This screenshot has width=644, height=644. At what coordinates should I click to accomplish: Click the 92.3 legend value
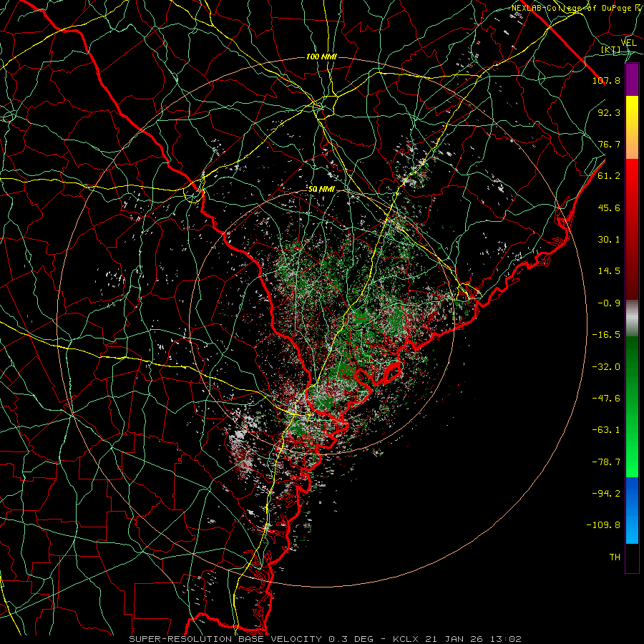click(609, 112)
